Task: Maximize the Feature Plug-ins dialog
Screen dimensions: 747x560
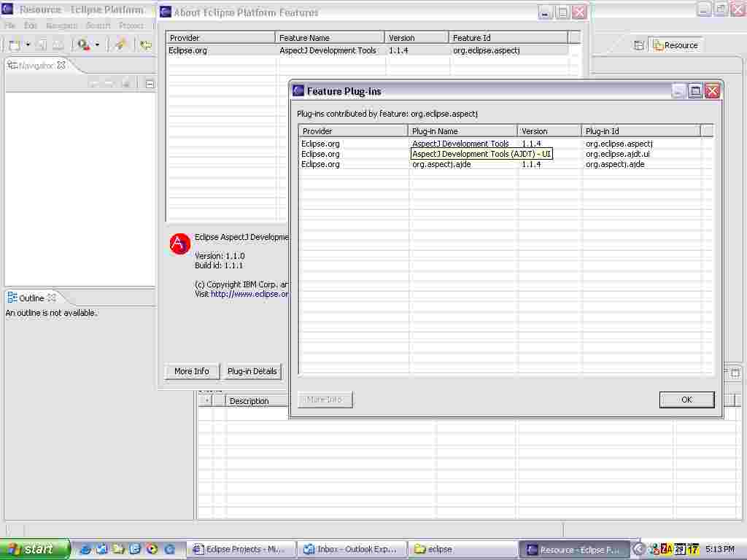Action: coord(695,91)
